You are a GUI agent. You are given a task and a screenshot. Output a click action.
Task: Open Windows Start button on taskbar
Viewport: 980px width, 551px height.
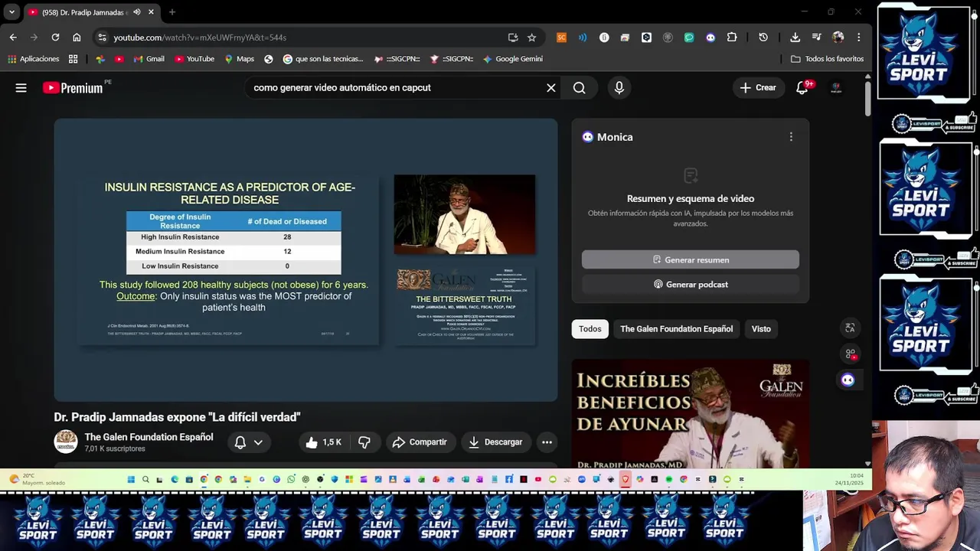click(x=131, y=480)
